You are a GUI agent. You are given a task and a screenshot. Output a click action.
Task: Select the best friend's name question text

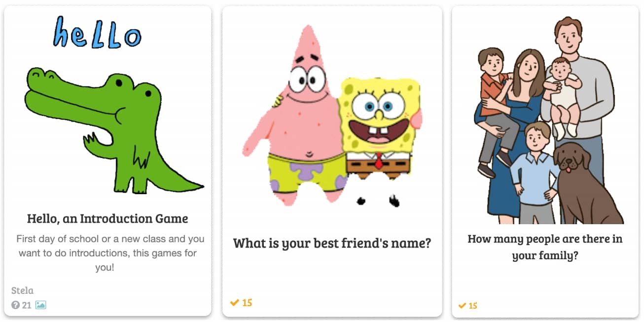coord(332,243)
